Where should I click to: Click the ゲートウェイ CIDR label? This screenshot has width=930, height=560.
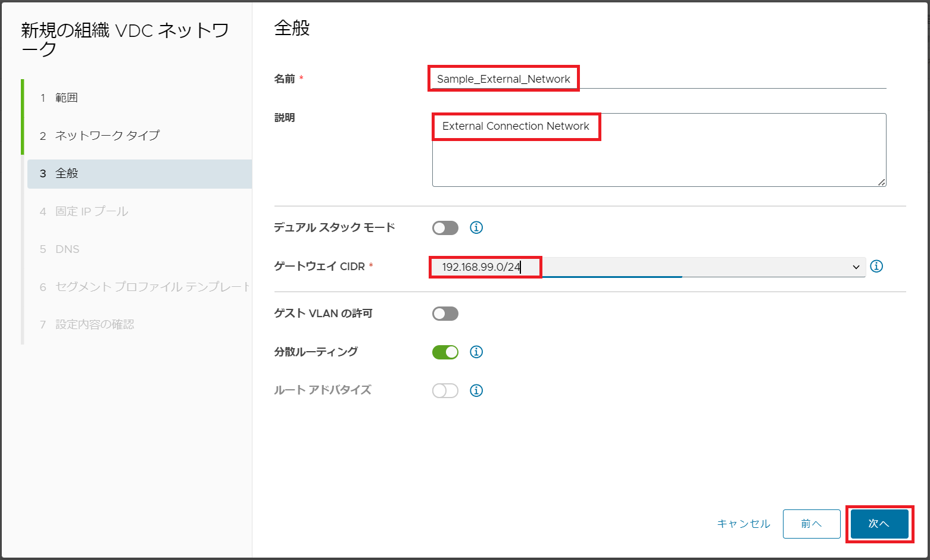click(x=319, y=266)
